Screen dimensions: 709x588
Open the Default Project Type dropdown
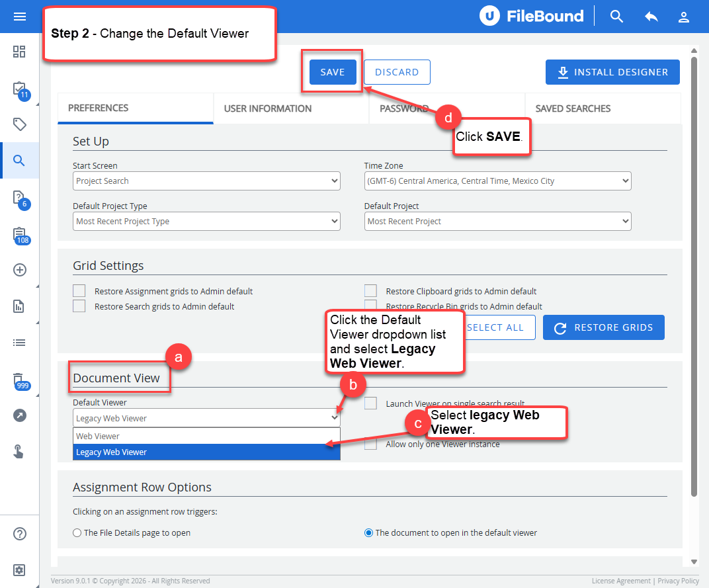[x=206, y=221]
